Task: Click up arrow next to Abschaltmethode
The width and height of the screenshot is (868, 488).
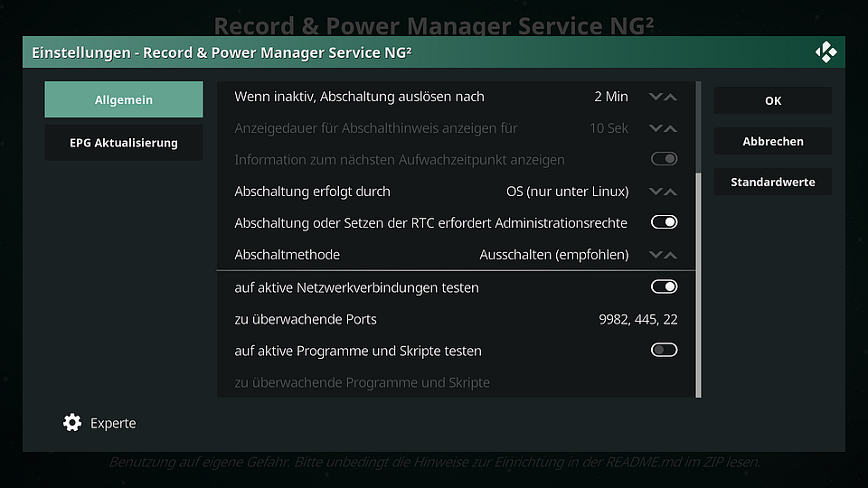Action: 670,255
